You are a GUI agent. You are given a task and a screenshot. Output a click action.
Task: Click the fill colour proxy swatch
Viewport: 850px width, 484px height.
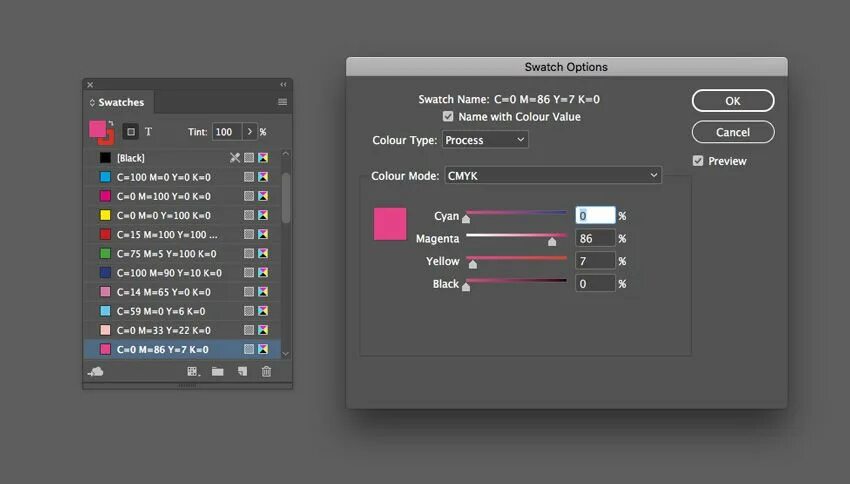point(97,129)
